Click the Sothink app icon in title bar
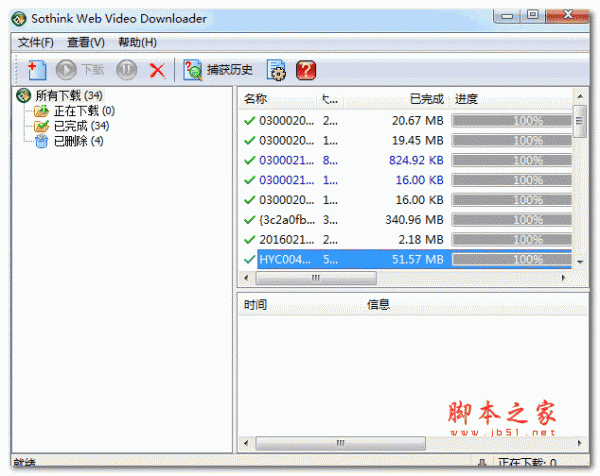 [19, 18]
